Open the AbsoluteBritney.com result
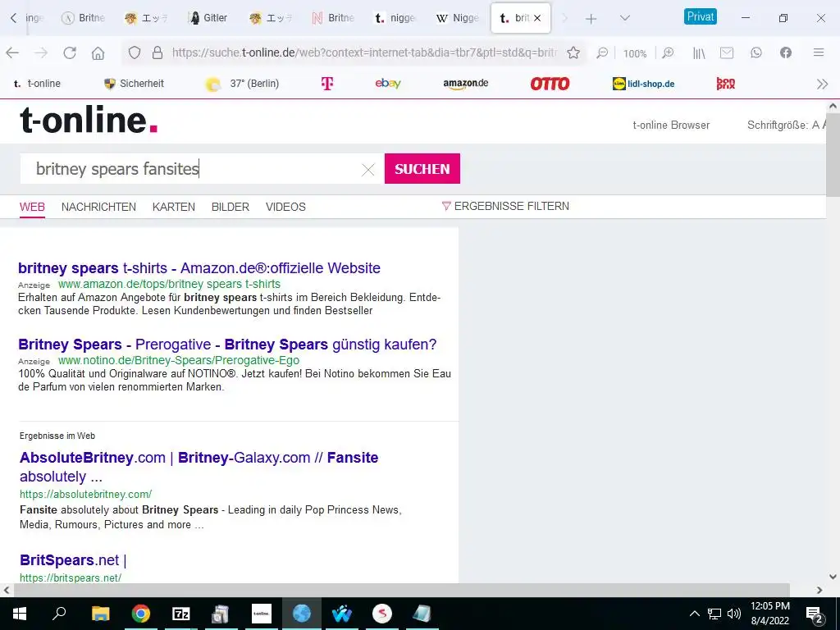The height and width of the screenshot is (630, 840). coord(199,467)
